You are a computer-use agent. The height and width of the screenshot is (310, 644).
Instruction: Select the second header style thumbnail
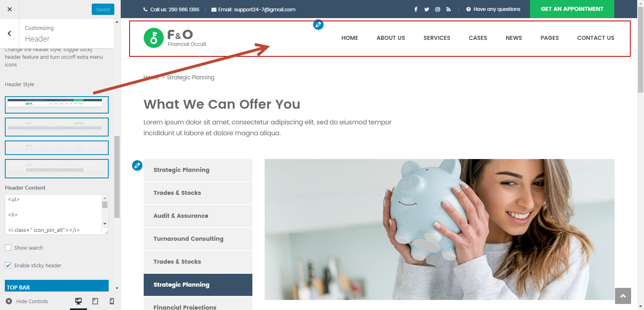(x=57, y=127)
